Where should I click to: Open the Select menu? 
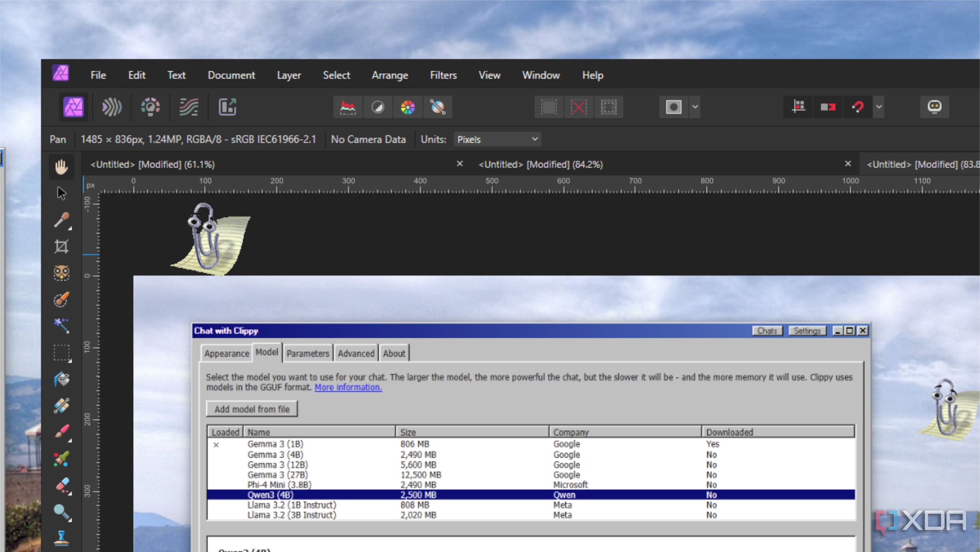pos(336,75)
